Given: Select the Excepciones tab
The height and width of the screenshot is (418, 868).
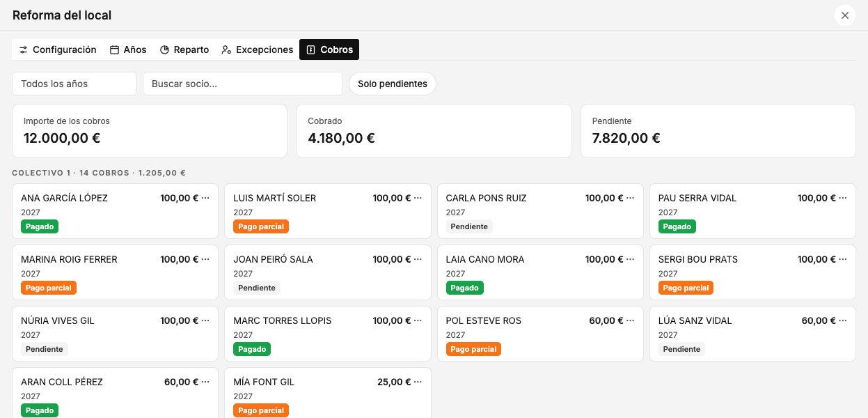Looking at the screenshot, I should point(258,49).
